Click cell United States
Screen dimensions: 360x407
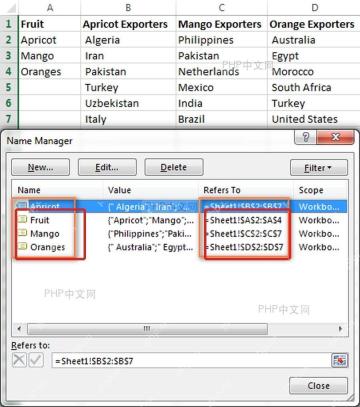click(314, 119)
